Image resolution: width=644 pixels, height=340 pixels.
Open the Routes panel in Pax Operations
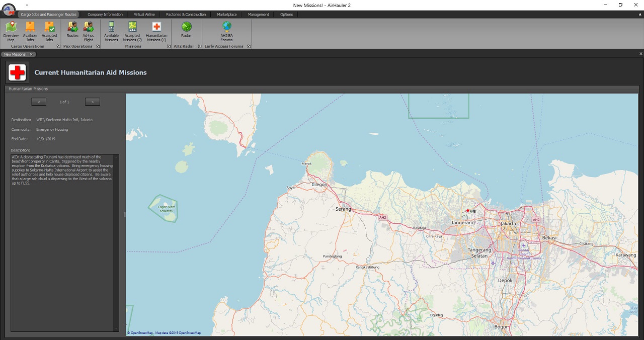(72, 33)
